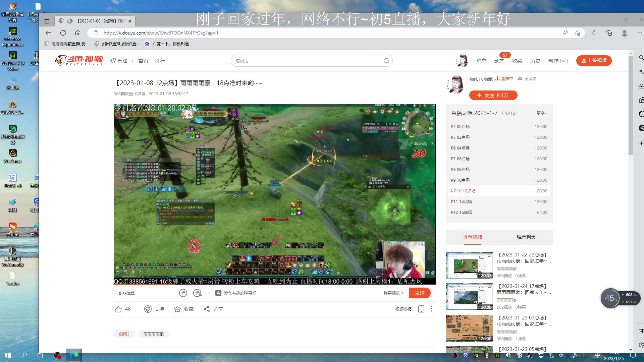
Task: Open 消息 messages in the header
Action: point(481,61)
